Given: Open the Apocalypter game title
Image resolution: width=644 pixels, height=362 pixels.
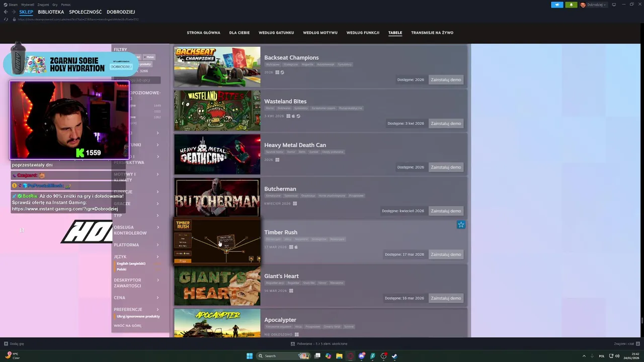Looking at the screenshot, I should coord(280,320).
